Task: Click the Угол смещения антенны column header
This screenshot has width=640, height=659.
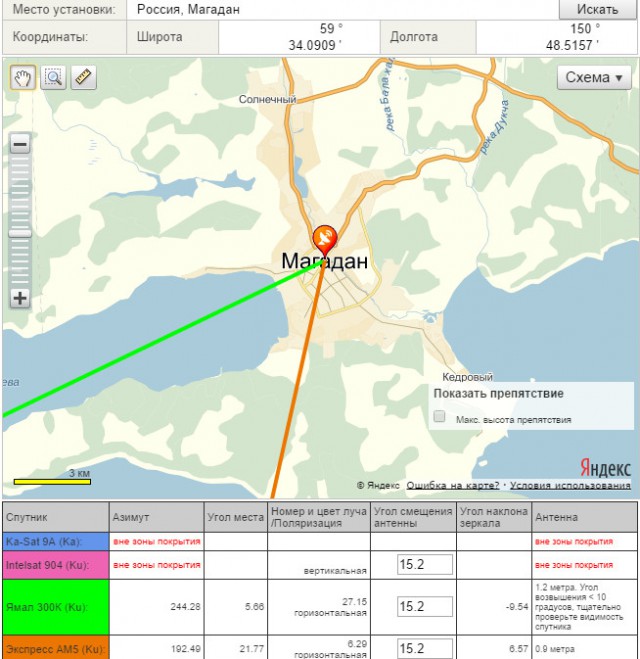Action: 413,517
